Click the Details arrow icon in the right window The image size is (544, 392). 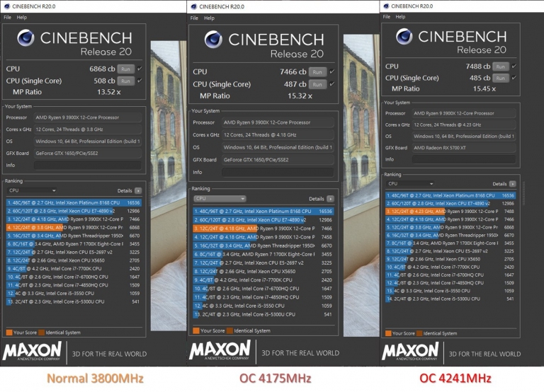tap(512, 184)
